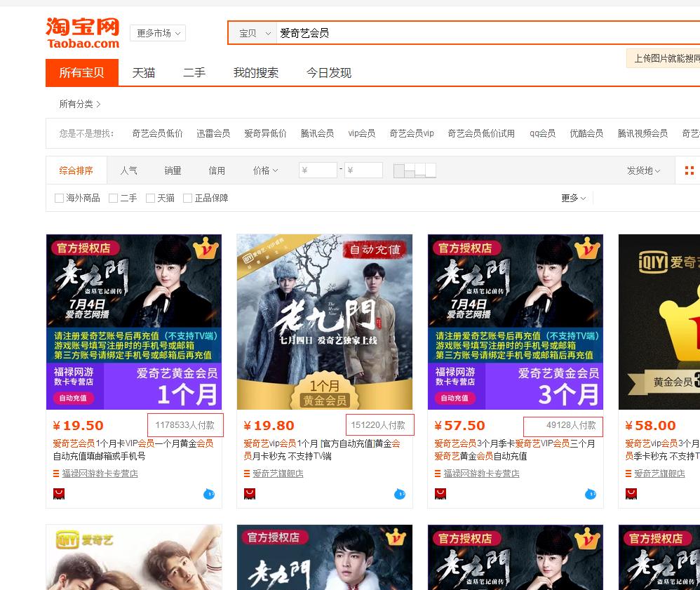700x590 pixels.
Task: Click shop menu icon beside 福禄网游数卡专营店 at ¥57.50
Action: click(x=438, y=474)
